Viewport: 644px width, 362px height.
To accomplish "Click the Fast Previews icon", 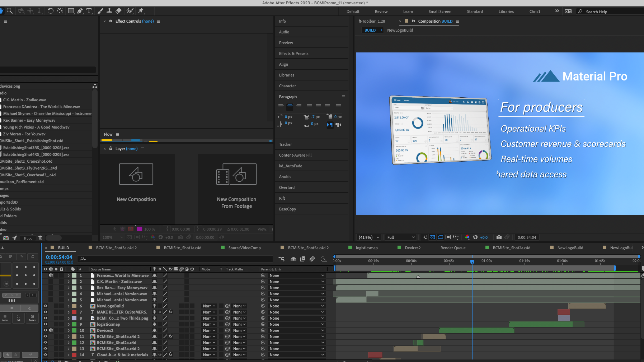I will (424, 237).
